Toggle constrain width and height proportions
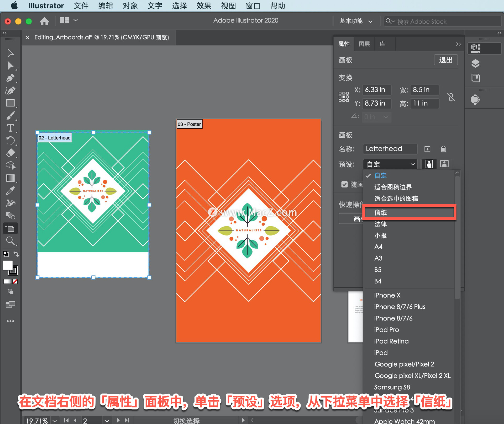The height and width of the screenshot is (424, 504). pos(451,97)
